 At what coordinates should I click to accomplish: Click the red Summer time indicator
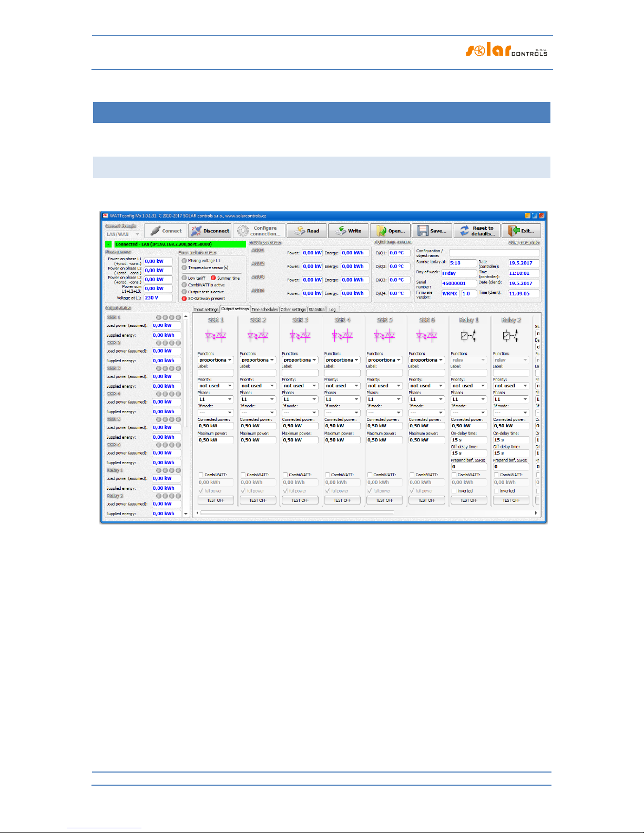213,278
